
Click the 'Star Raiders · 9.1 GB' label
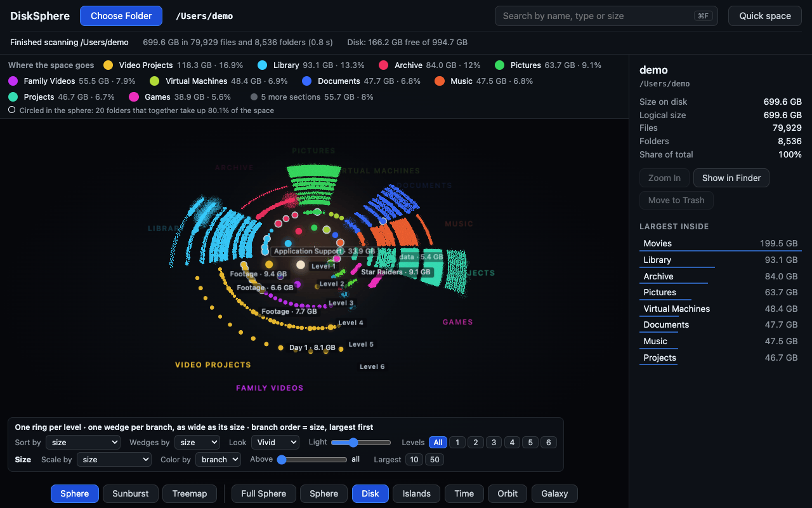coord(396,272)
